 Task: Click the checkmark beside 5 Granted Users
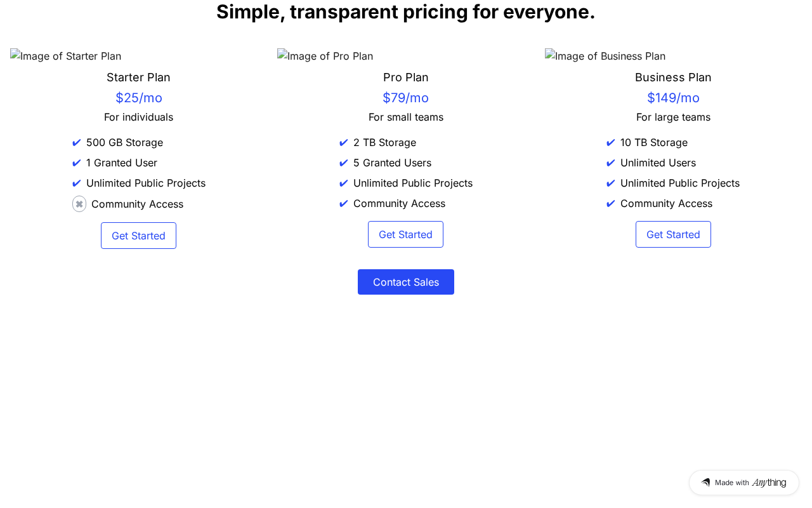point(344,163)
